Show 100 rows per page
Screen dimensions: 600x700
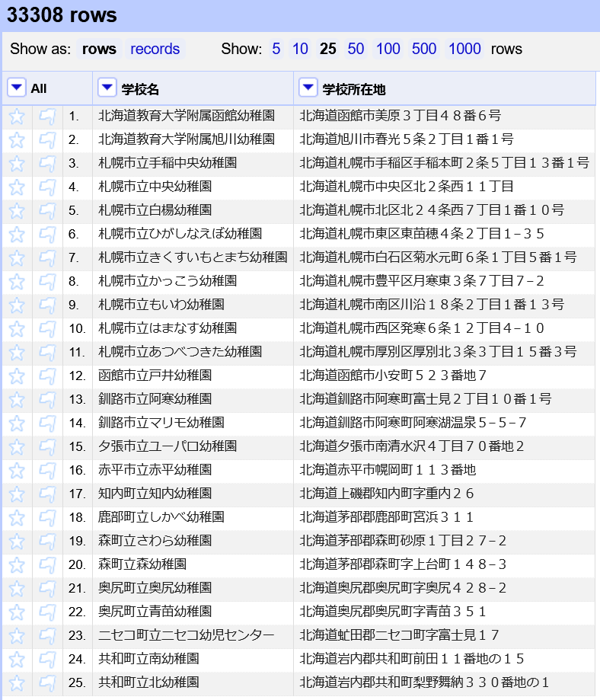(388, 49)
